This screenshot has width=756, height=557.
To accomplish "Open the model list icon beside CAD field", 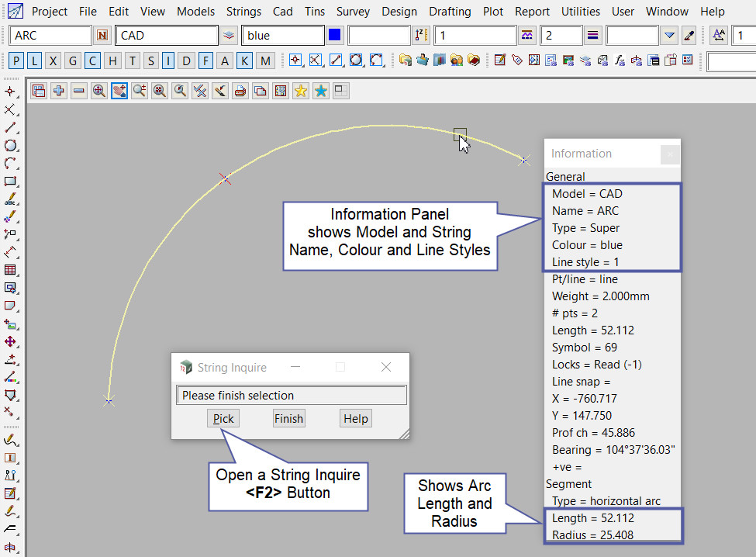I will [229, 36].
